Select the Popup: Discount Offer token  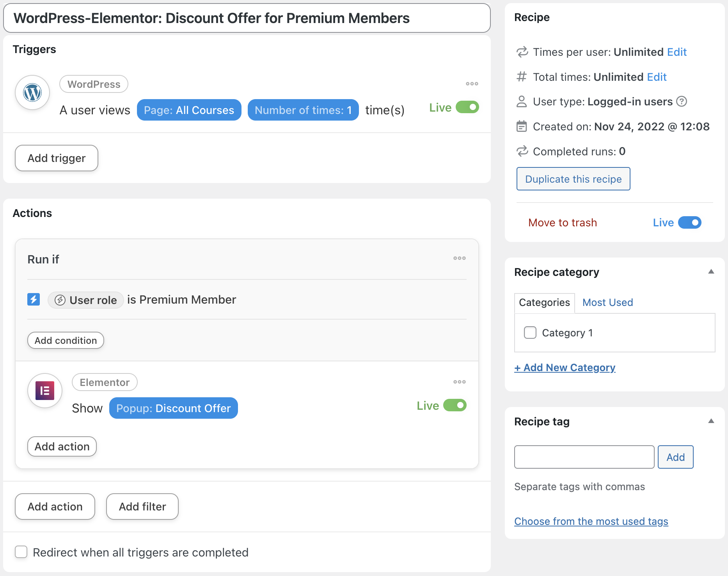click(174, 408)
